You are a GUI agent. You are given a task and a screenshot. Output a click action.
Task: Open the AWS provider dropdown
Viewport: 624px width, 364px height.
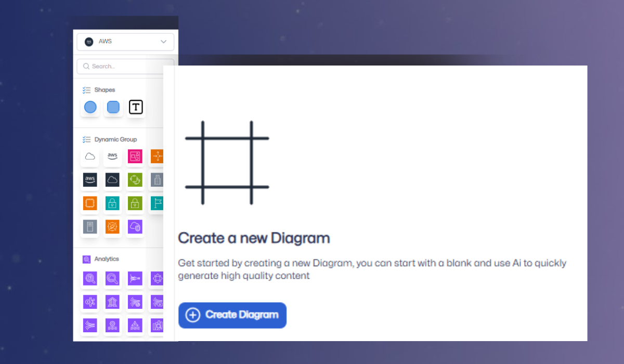click(x=125, y=42)
